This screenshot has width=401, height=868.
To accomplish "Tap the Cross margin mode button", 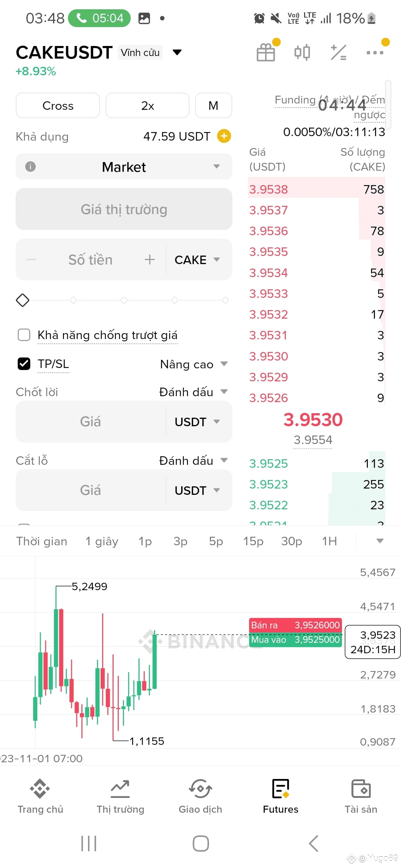I will coord(58,106).
